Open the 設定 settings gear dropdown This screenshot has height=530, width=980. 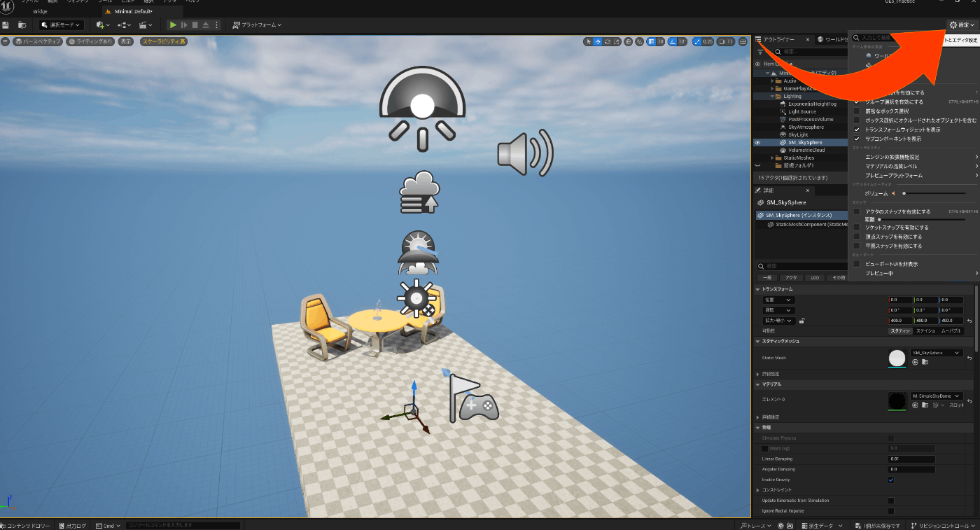click(962, 25)
